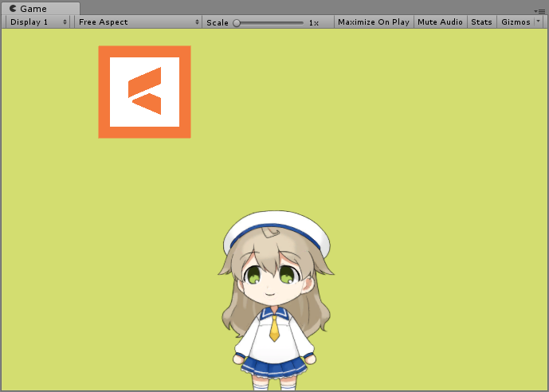Toggle Maximize On Play
Image resolution: width=549 pixels, height=392 pixels.
point(374,22)
